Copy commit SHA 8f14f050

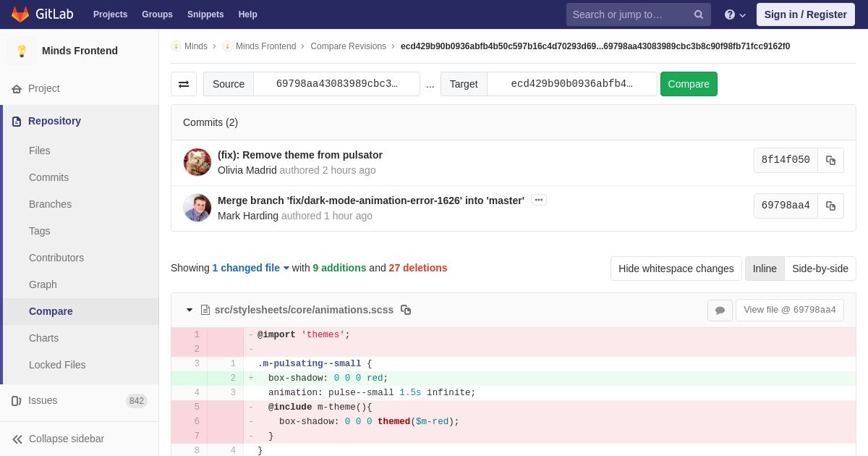coord(830,161)
